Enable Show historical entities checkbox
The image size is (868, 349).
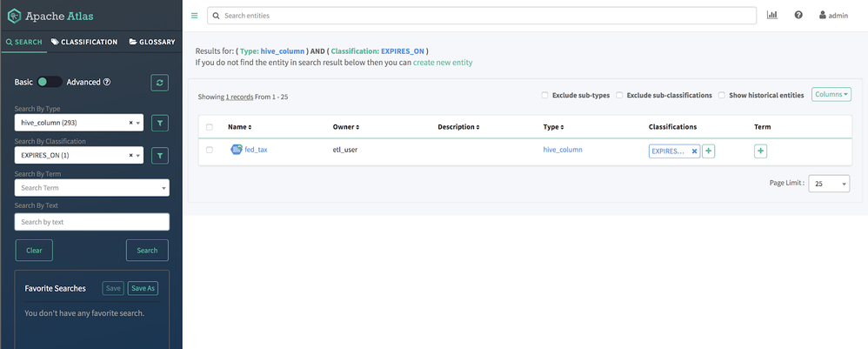click(x=722, y=95)
